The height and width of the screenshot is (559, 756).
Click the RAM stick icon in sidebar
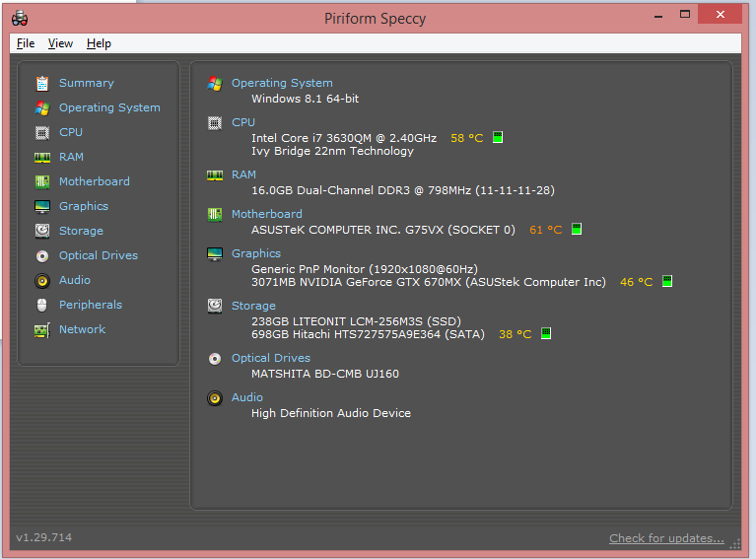[x=42, y=157]
